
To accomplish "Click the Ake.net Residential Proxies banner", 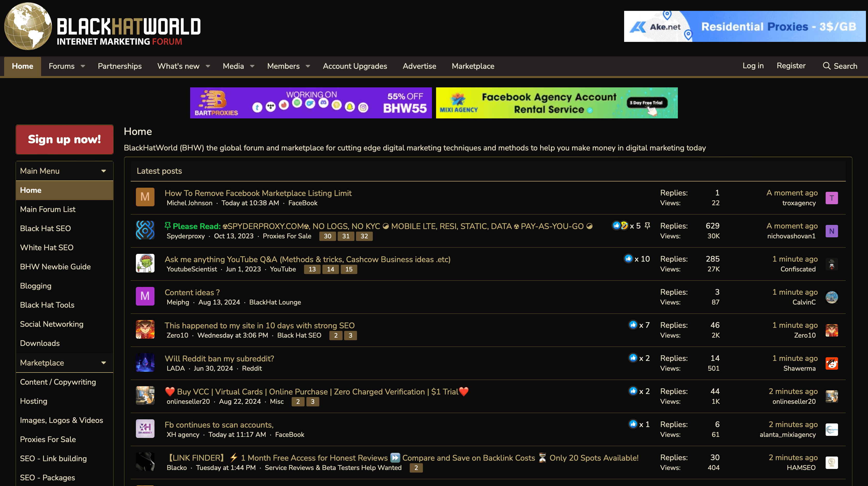I will tap(744, 26).
